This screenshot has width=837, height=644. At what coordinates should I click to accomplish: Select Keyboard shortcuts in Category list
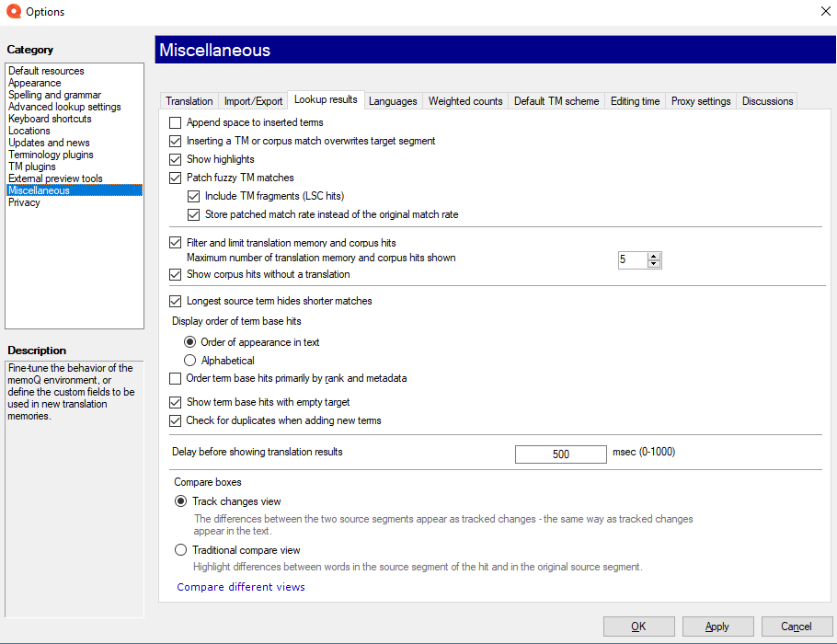pyautogui.click(x=50, y=119)
